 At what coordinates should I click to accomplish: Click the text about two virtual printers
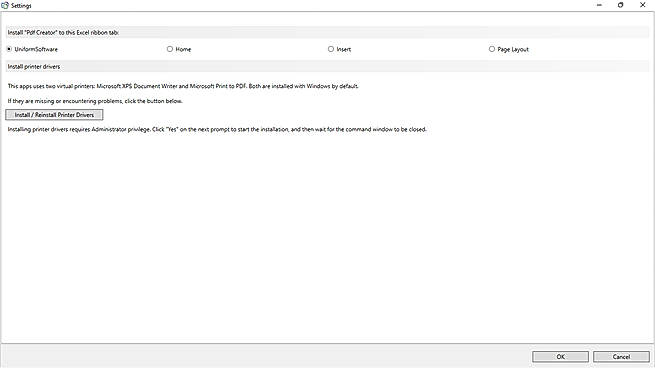click(183, 86)
